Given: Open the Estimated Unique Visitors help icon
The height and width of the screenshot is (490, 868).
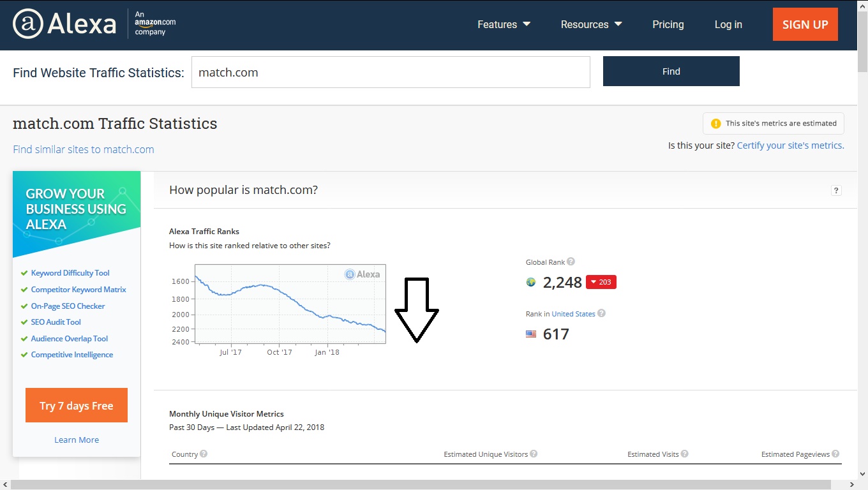Looking at the screenshot, I should click(x=534, y=454).
